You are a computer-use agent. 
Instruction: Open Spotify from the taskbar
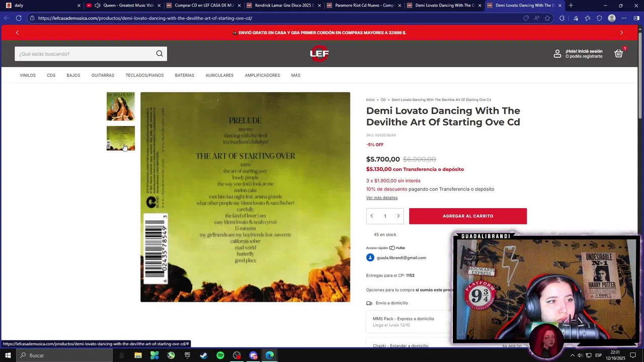coord(220,355)
